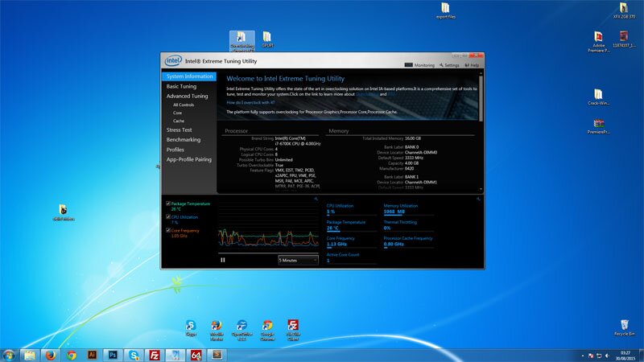Screen dimensions: 644x362
Task: Open Action Center flag in system tray
Action: 591,356
